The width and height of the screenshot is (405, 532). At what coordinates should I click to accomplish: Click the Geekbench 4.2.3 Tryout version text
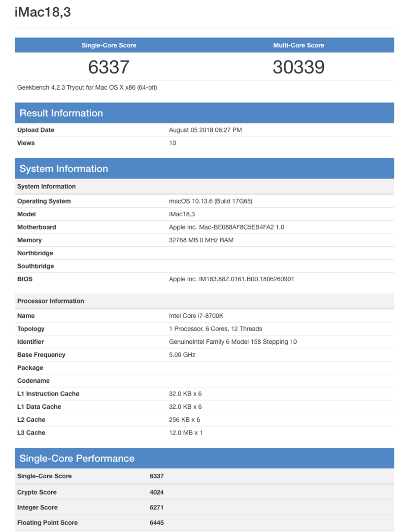[x=87, y=88]
